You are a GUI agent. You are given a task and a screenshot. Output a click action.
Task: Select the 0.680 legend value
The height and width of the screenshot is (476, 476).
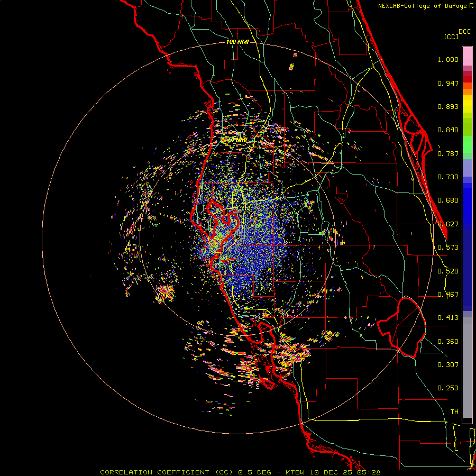point(448,200)
